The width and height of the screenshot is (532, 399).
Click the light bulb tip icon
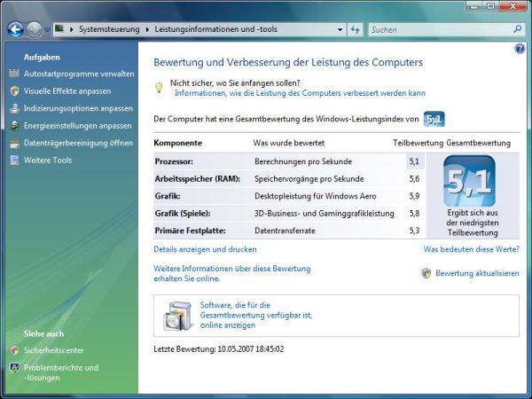click(x=159, y=88)
